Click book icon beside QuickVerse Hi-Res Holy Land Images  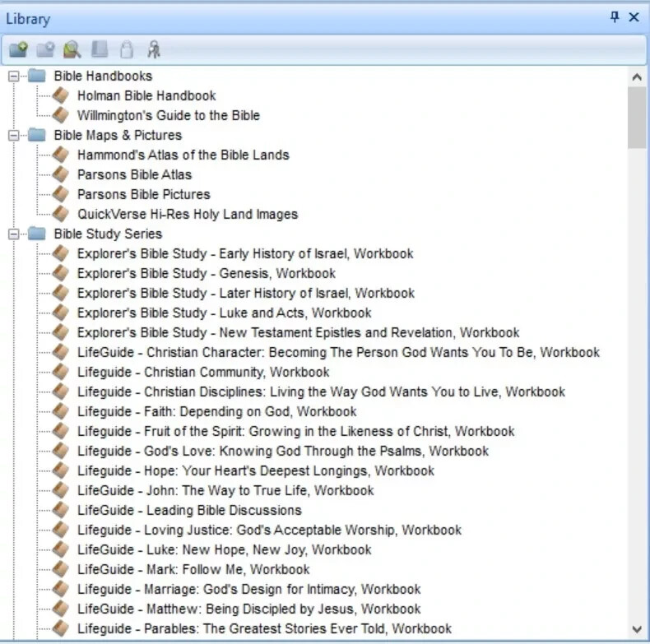pos(61,214)
